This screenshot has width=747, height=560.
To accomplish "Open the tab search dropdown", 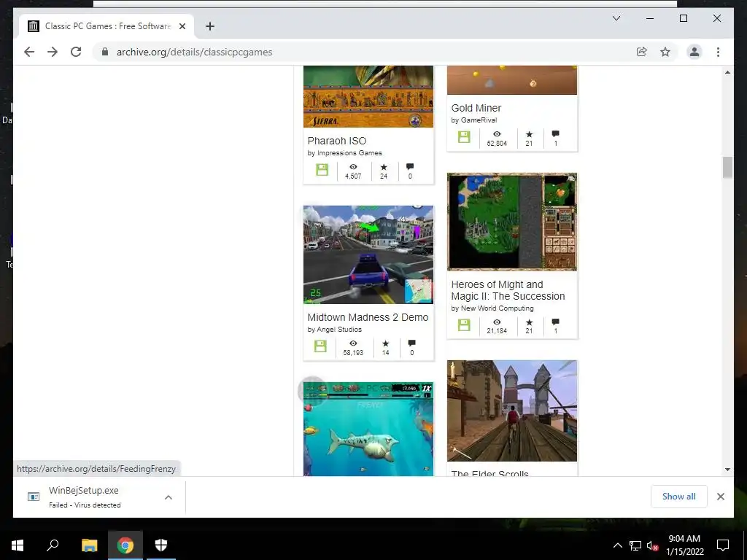I will [x=616, y=18].
